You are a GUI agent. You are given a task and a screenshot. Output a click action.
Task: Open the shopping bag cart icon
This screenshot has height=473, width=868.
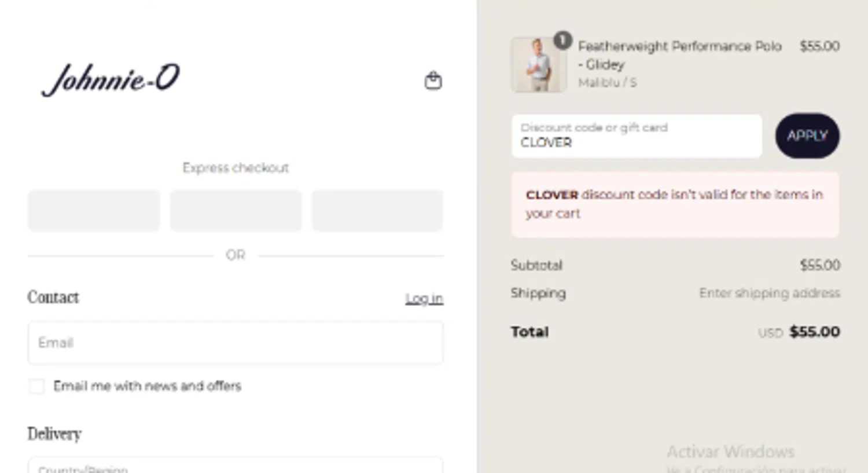[x=433, y=80]
